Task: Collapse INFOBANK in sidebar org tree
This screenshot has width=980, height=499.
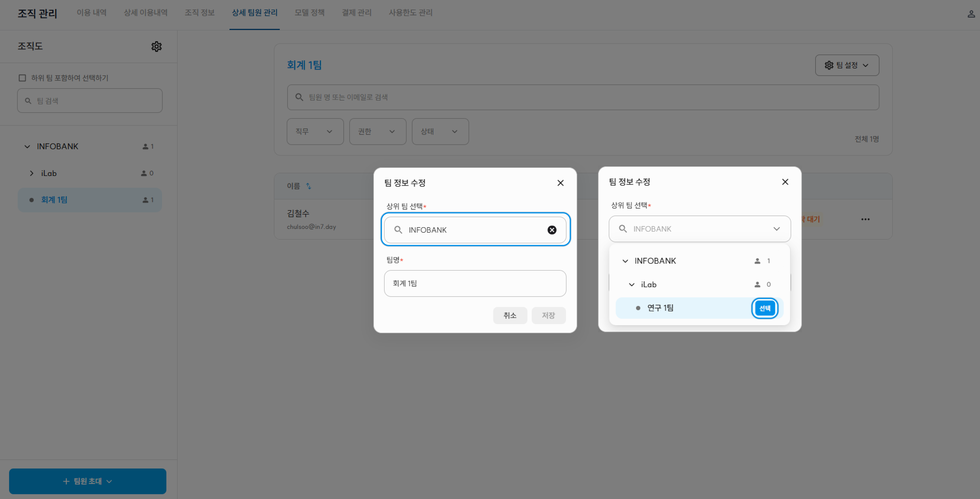Action: point(27,147)
